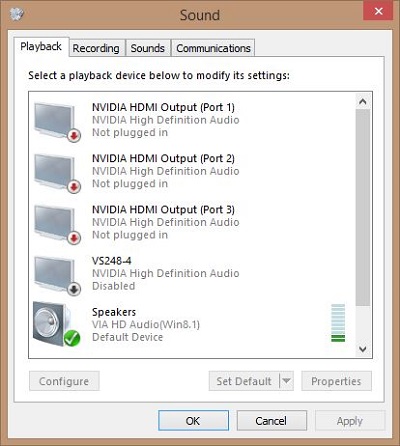Click the Cancel button
This screenshot has width=400, height=446.
[x=271, y=421]
